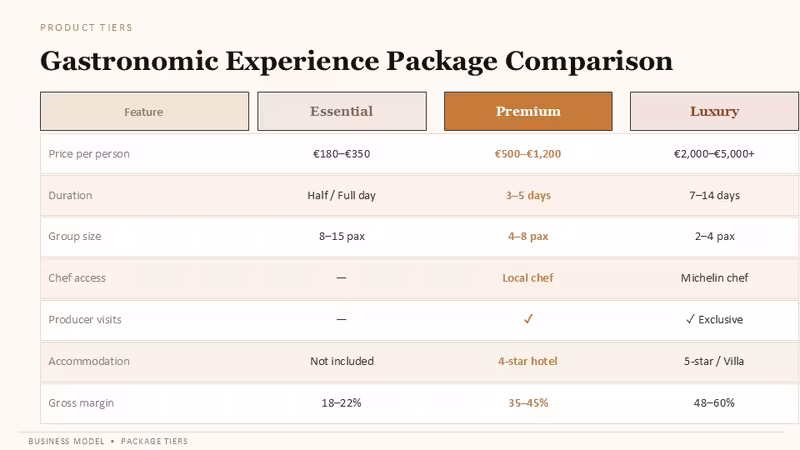Click the PRODUCT TIERS eyebrow label
Screen dimensions: 800x450
pyautogui.click(x=86, y=28)
